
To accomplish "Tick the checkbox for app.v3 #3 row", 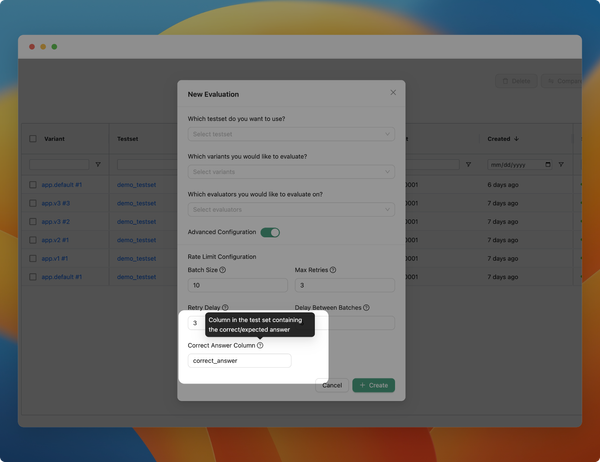I will tap(33, 203).
